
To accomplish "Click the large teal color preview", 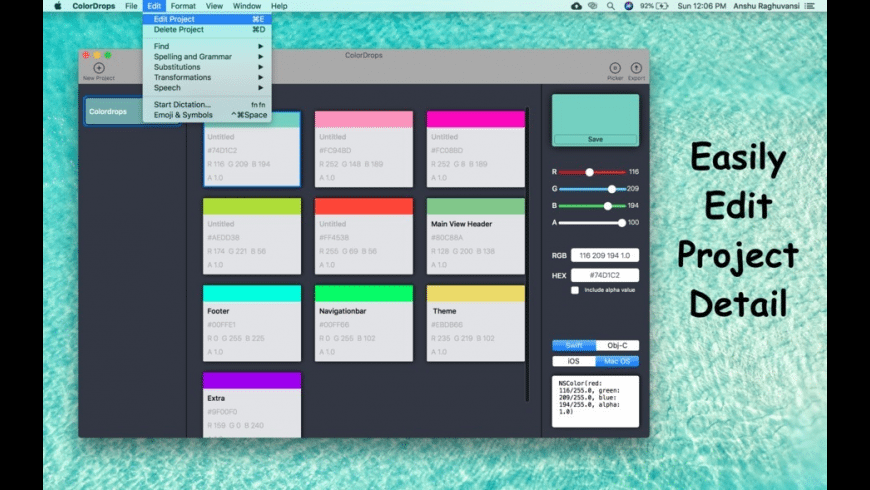I will click(x=595, y=114).
